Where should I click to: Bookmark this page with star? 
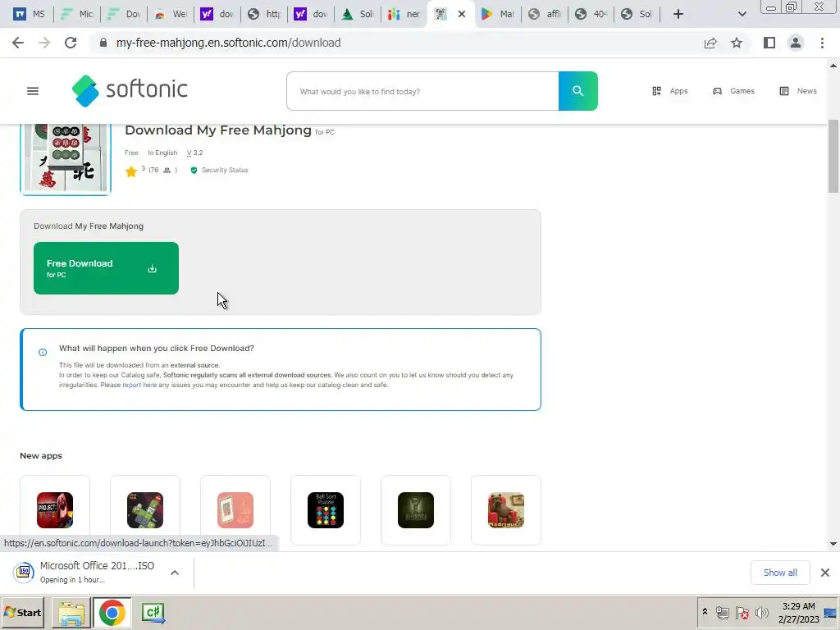737,43
